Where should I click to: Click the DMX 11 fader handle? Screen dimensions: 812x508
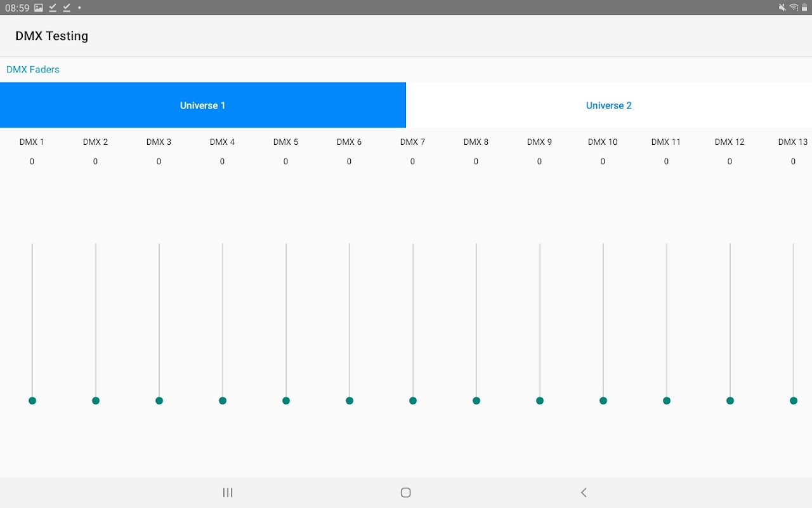667,401
